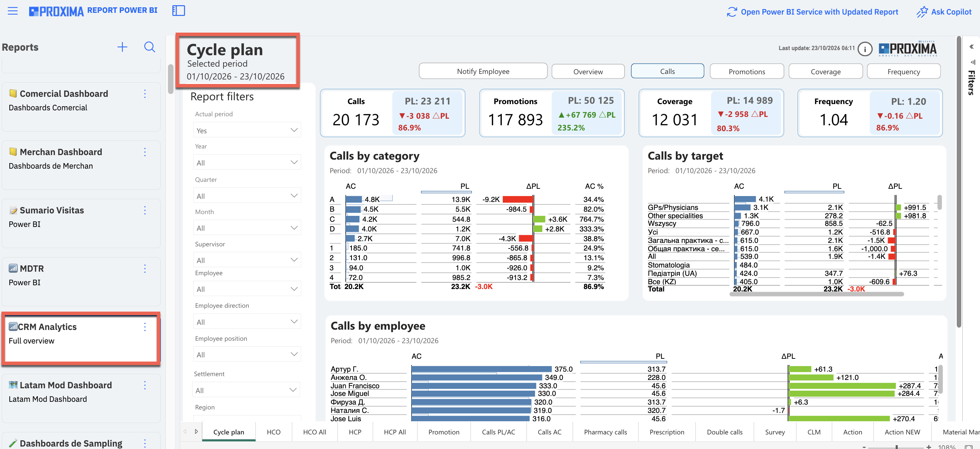This screenshot has height=449, width=980.
Task: Click the Notify Employee button
Action: point(483,71)
